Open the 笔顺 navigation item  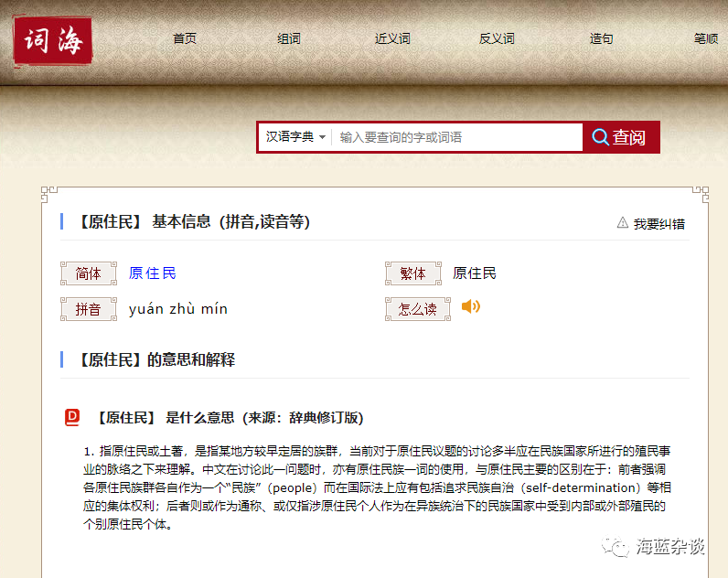(706, 38)
